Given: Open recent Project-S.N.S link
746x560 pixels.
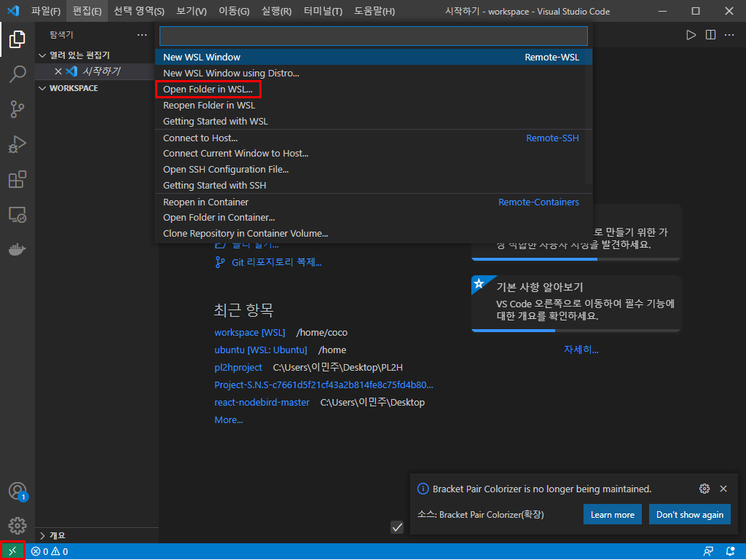Looking at the screenshot, I should pyautogui.click(x=323, y=385).
